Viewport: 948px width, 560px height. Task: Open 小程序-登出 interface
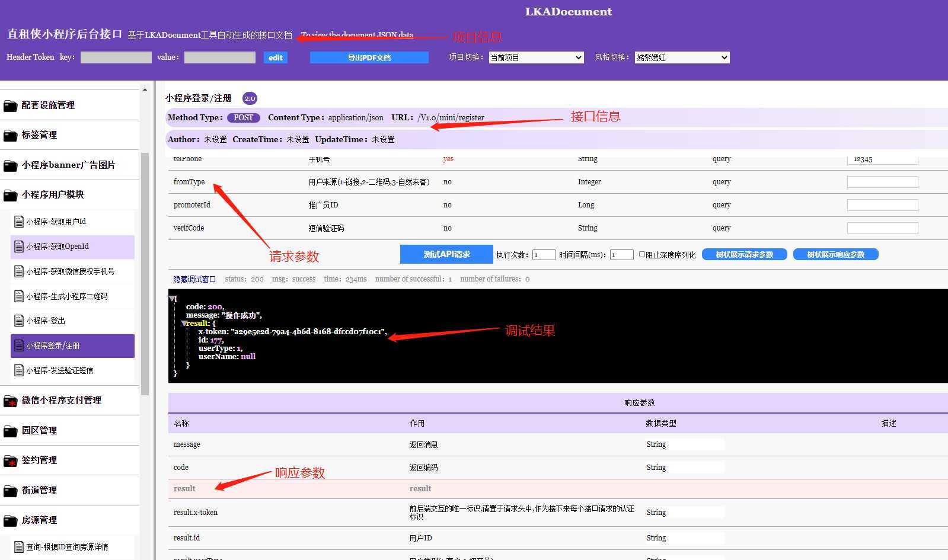(x=72, y=321)
